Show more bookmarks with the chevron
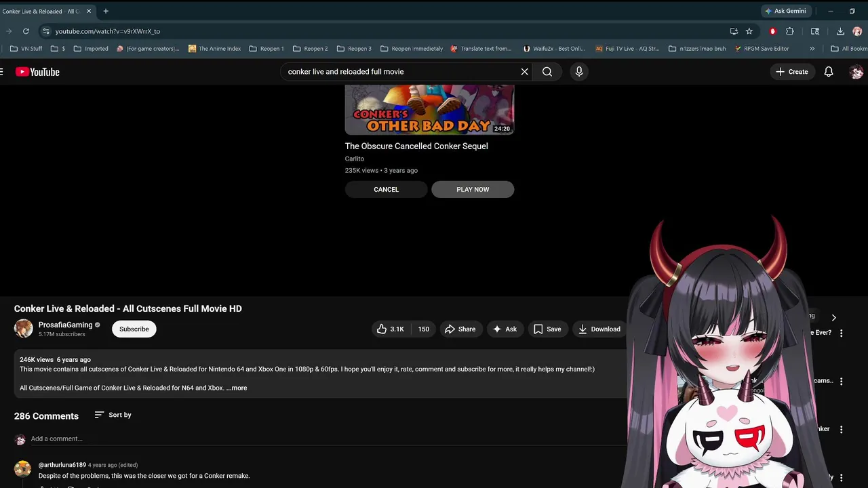The height and width of the screenshot is (488, 868). (813, 49)
